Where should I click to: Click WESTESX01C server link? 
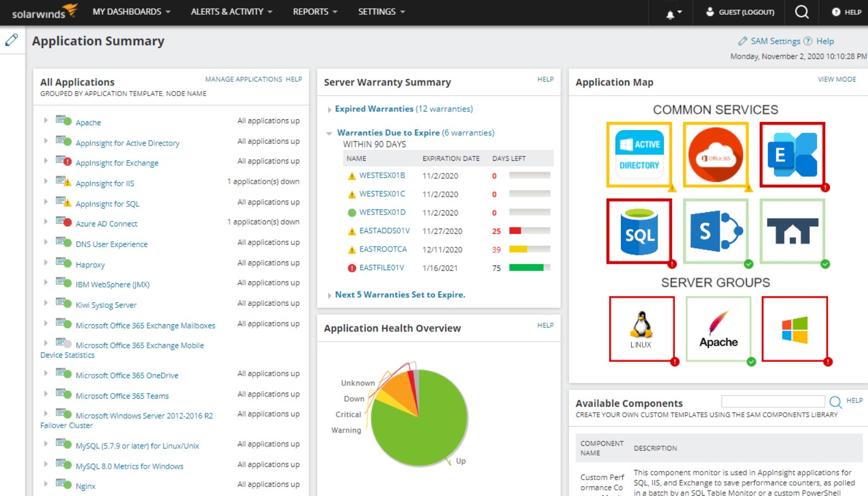click(x=382, y=194)
